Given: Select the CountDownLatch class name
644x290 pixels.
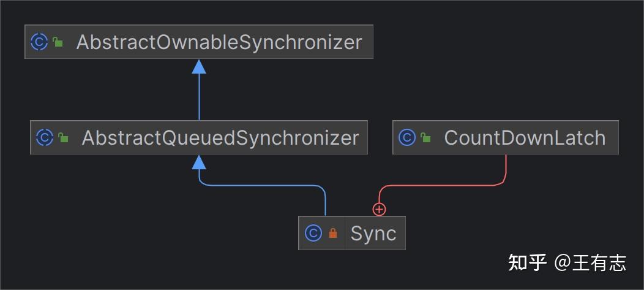Looking at the screenshot, I should coord(524,137).
